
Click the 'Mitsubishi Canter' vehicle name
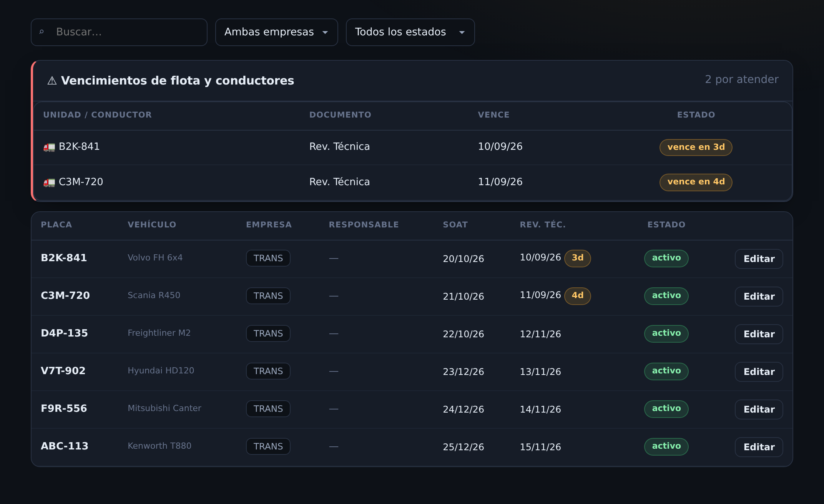[164, 408]
